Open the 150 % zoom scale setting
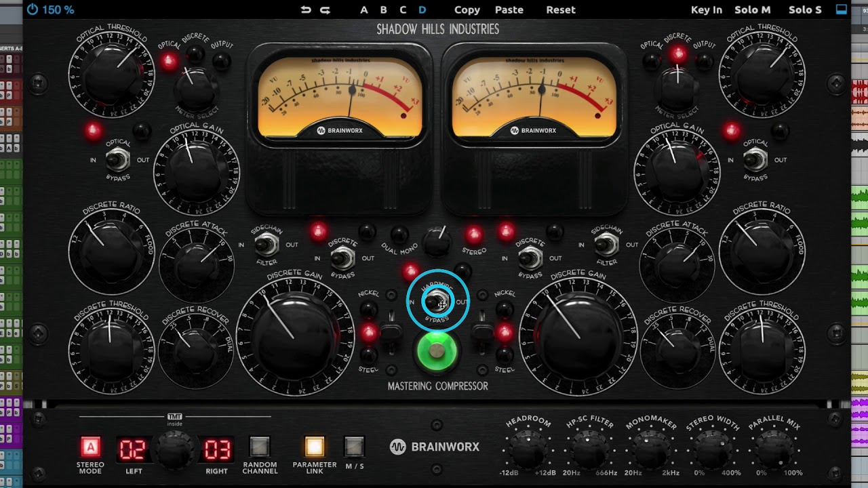Screen dimensions: 868x488 [x=58, y=9]
